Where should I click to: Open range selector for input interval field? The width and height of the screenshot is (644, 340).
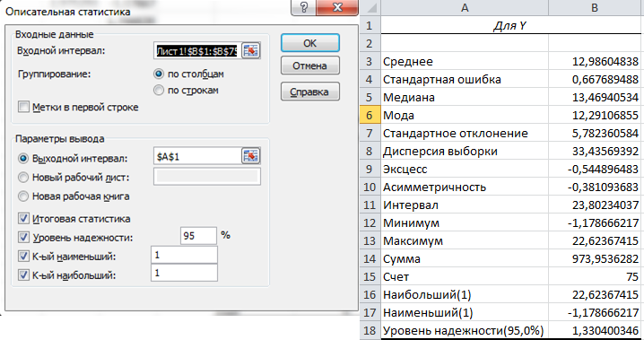[250, 50]
